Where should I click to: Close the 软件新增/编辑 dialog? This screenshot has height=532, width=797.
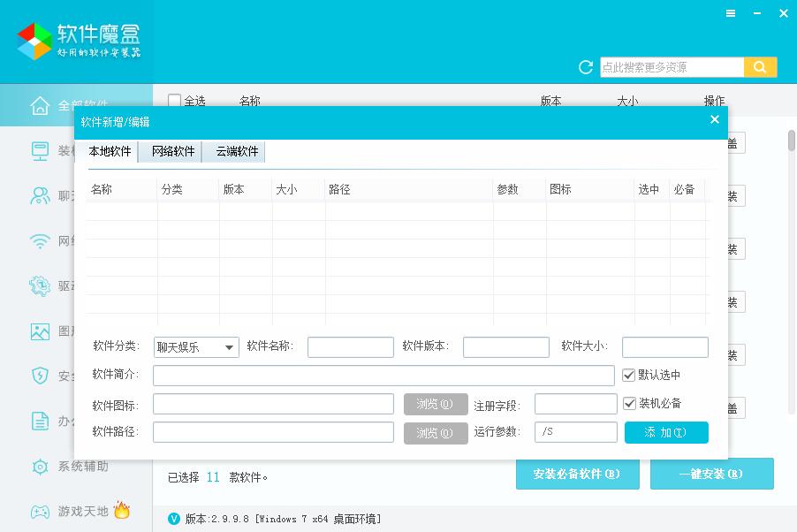[x=715, y=120]
